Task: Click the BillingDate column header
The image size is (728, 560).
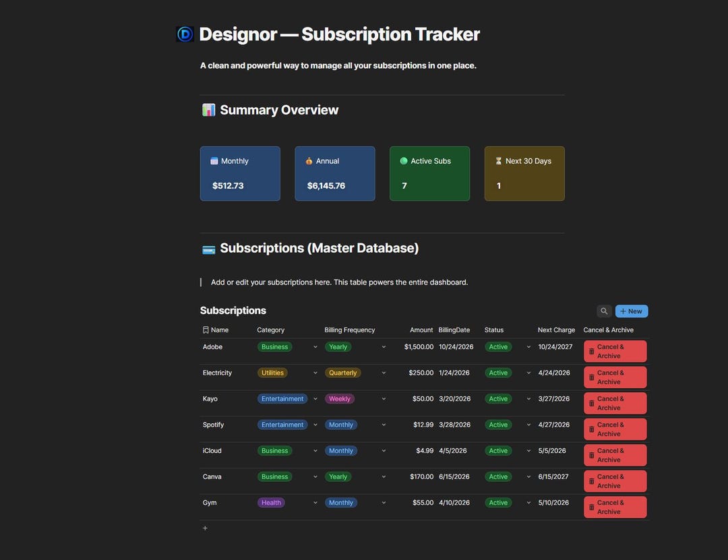Action: 454,330
